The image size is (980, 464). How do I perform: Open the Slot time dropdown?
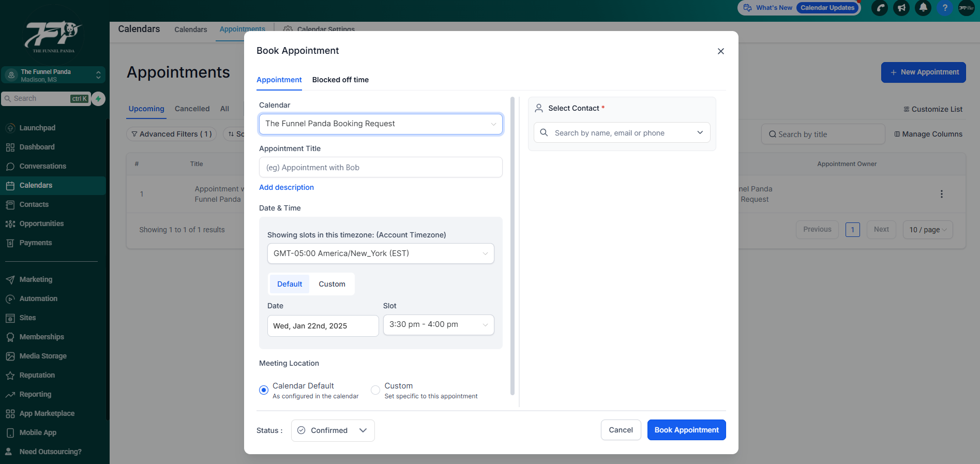click(438, 325)
